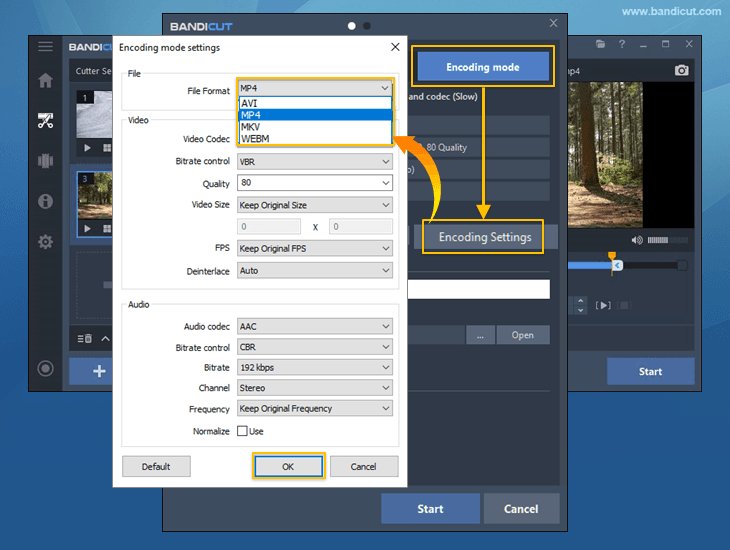Play selected segment bracket-play icon

[x=603, y=306]
